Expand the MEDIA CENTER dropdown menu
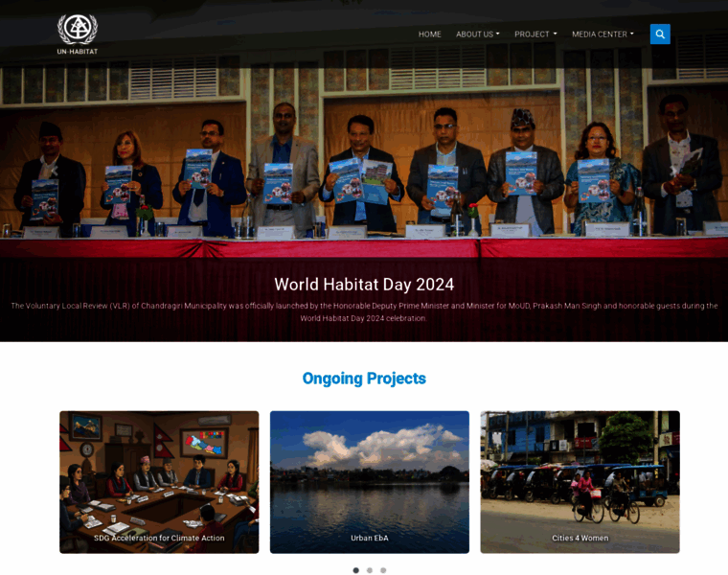The image size is (728, 575). point(603,34)
